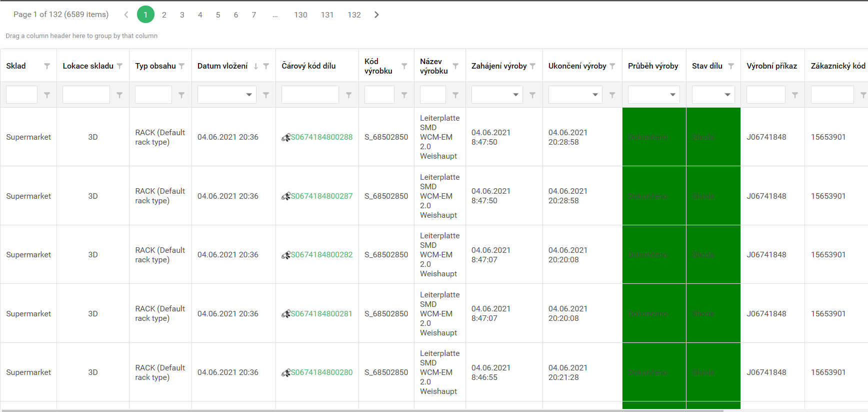Jump to last page 132
The height and width of the screenshot is (412, 868).
[x=354, y=15]
